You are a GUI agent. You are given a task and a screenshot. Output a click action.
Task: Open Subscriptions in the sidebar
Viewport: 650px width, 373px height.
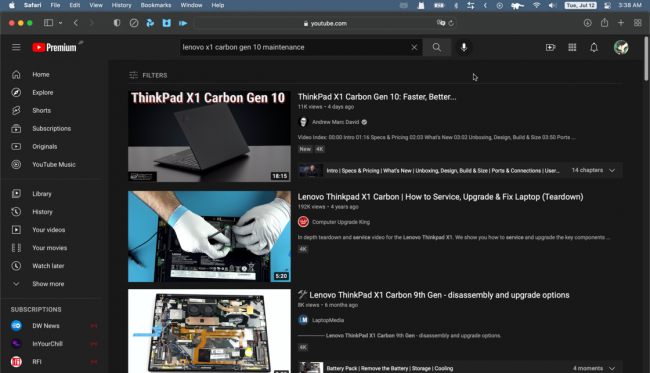coord(51,128)
